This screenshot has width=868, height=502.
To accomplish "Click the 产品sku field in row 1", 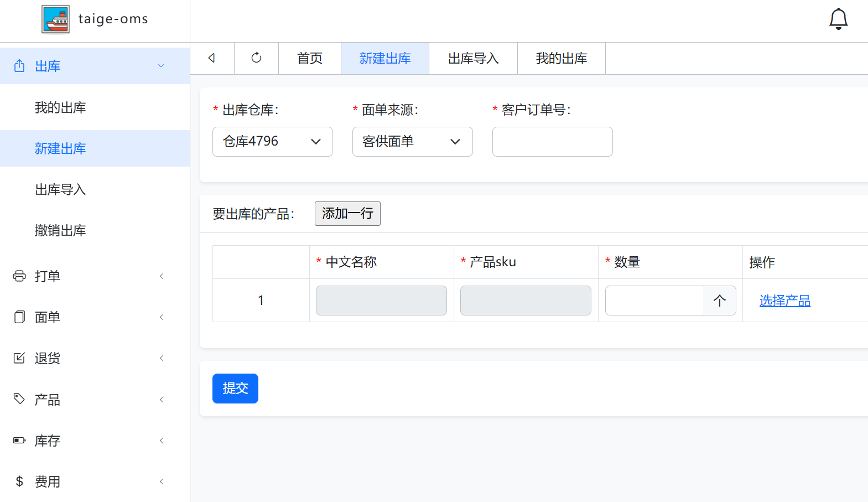I will click(526, 301).
